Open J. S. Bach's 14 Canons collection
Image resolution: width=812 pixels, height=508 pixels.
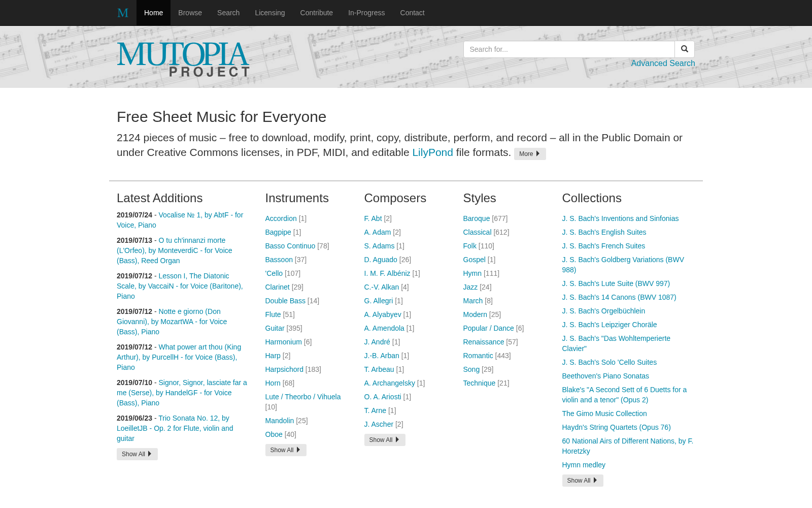pyautogui.click(x=619, y=297)
